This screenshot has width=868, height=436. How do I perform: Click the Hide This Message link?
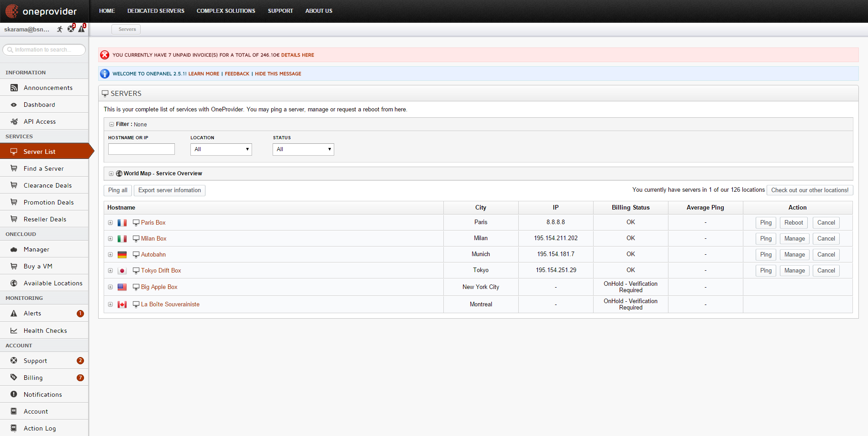(x=278, y=74)
